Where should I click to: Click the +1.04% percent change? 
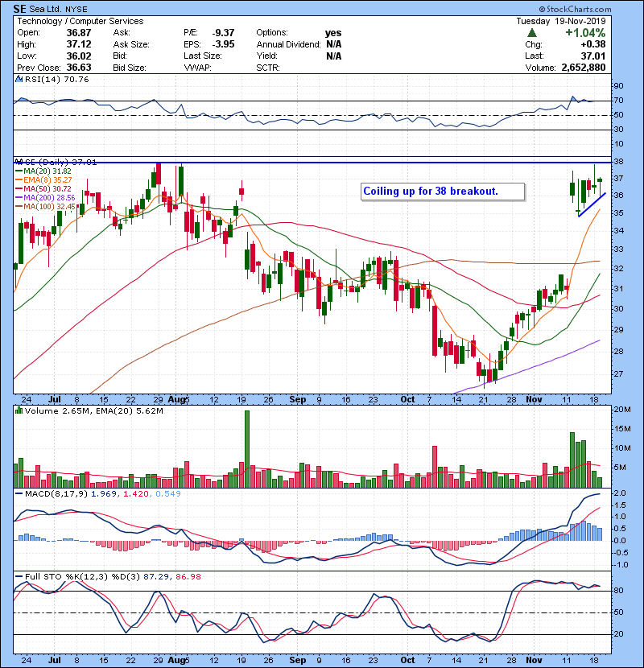pyautogui.click(x=585, y=33)
